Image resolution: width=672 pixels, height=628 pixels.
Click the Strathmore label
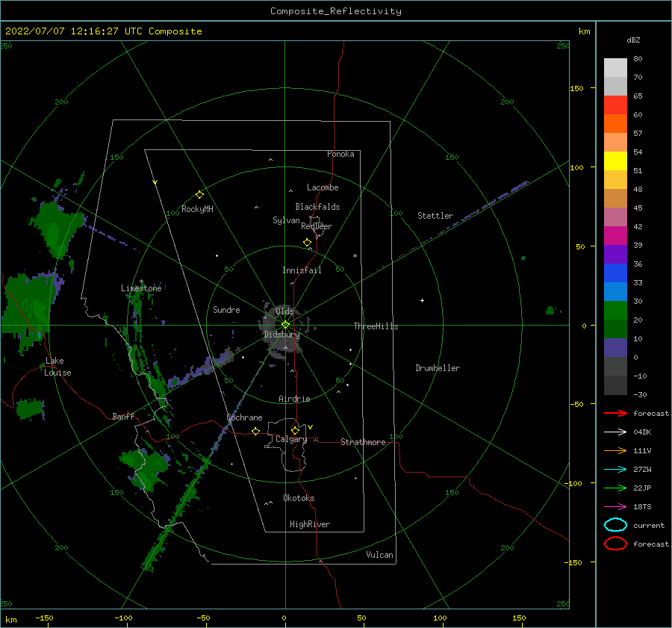363,442
